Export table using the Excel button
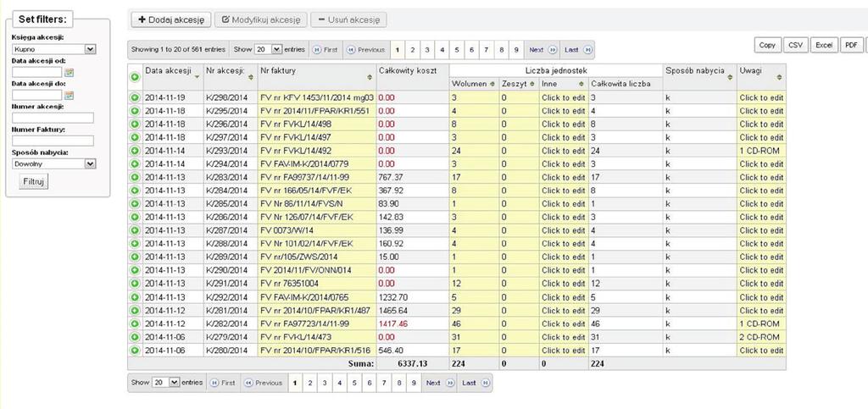This screenshot has height=409, width=868. pyautogui.click(x=824, y=46)
